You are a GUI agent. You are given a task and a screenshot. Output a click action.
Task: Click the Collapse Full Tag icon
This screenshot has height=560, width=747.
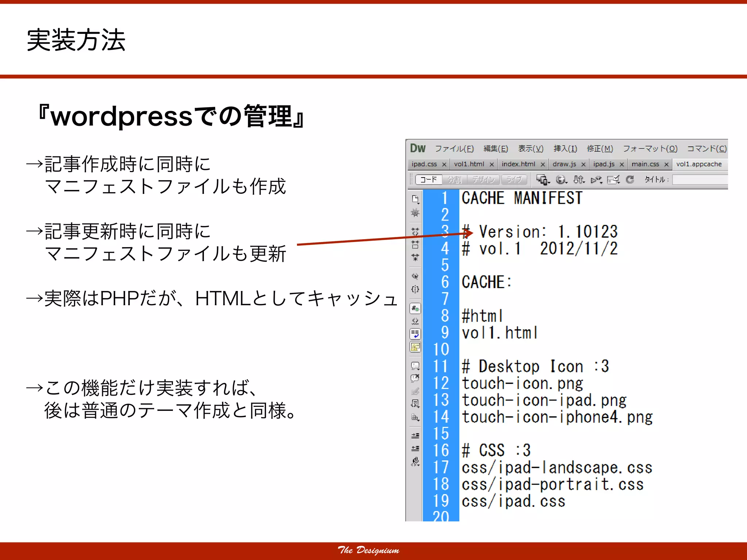coord(415,232)
